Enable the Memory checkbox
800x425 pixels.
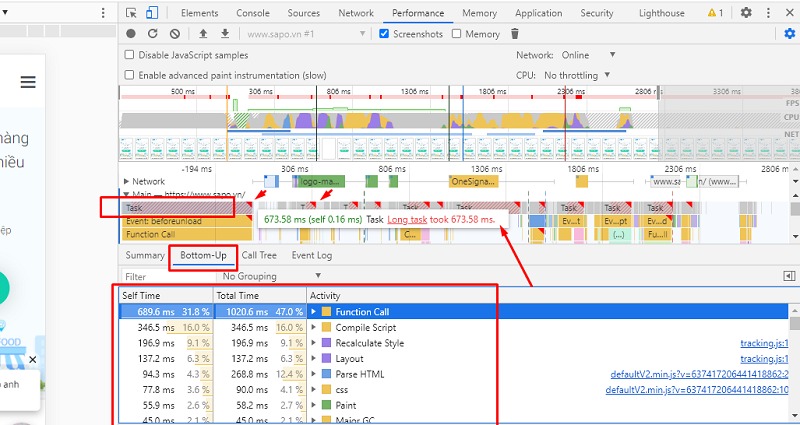pyautogui.click(x=457, y=34)
